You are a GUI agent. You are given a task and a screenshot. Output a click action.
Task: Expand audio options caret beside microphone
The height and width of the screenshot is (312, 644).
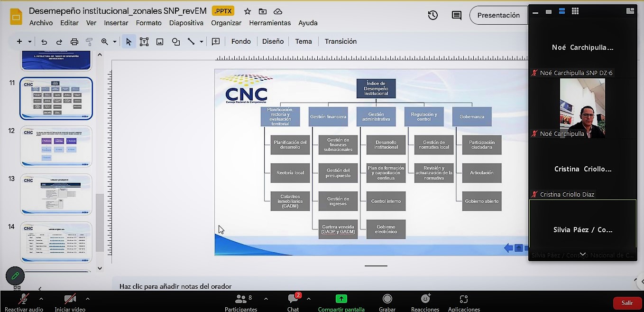[x=41, y=299]
